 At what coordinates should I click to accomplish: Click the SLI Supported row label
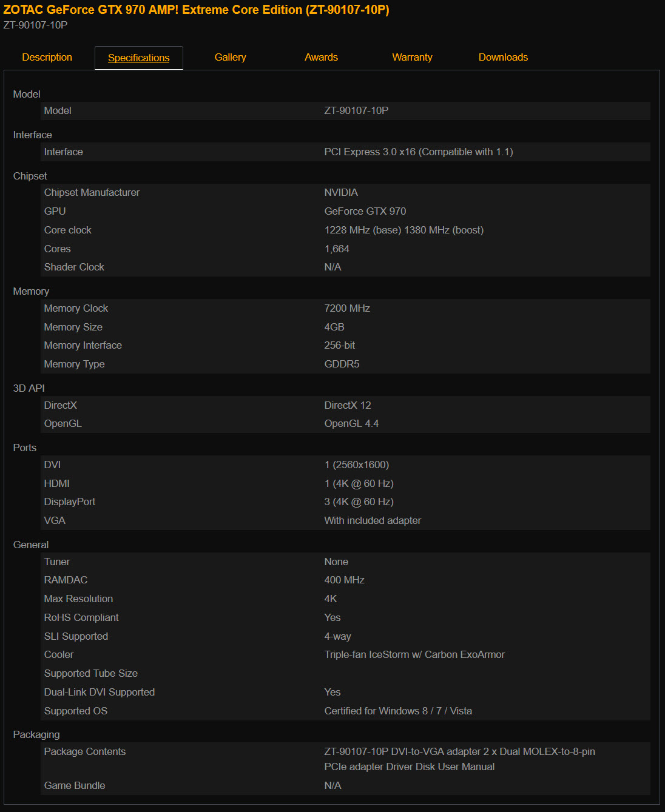pos(76,636)
